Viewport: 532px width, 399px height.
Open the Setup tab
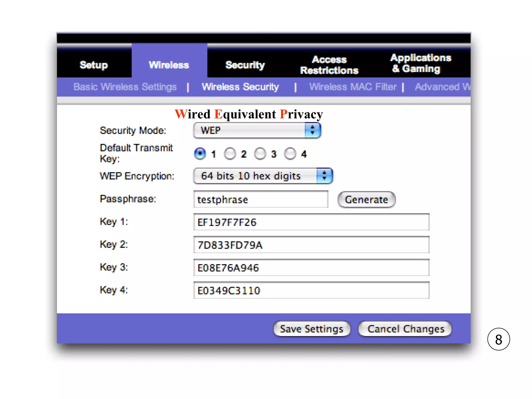click(94, 65)
